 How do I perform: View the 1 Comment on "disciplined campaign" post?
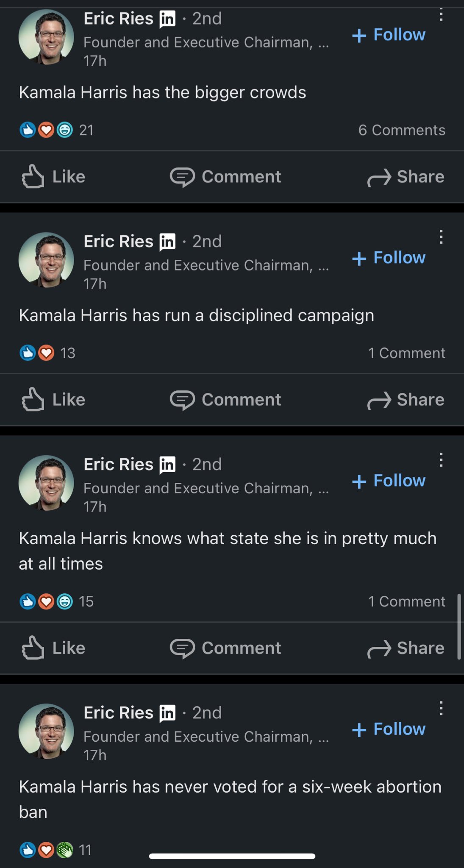(406, 353)
